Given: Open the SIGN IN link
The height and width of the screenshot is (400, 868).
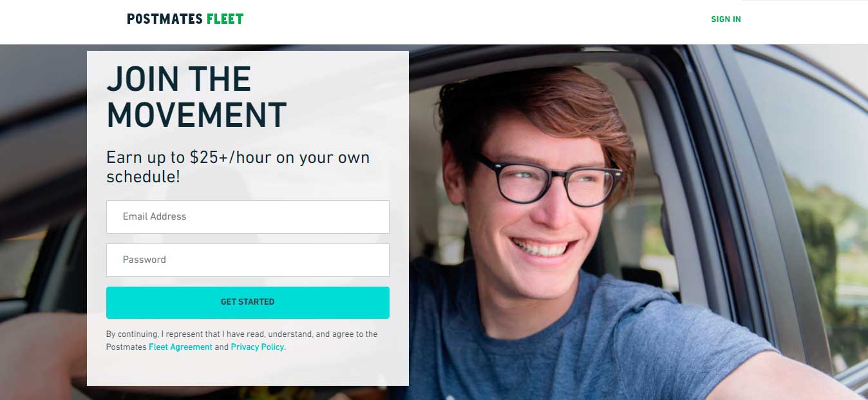Looking at the screenshot, I should (x=726, y=19).
